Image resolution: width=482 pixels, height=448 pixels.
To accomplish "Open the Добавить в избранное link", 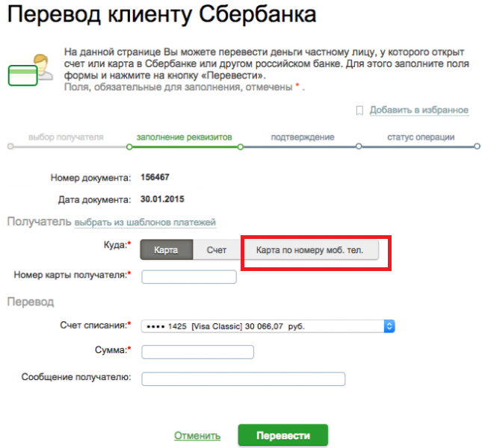I will 419,110.
